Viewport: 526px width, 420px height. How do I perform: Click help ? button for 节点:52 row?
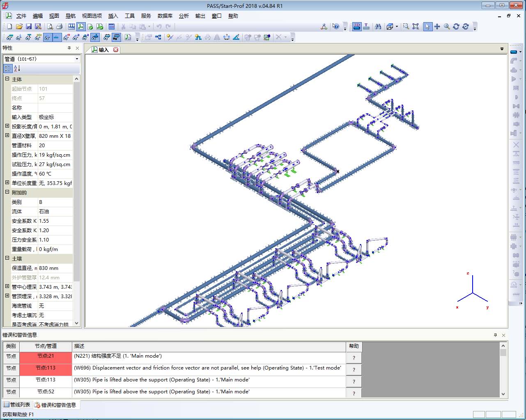354,393
